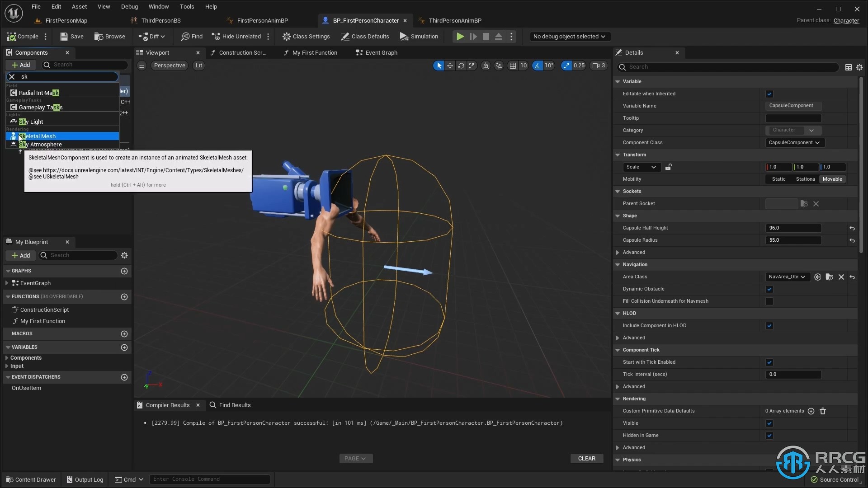Toggle Dynamic Obstacle checkbox
868x488 pixels.
[769, 289]
